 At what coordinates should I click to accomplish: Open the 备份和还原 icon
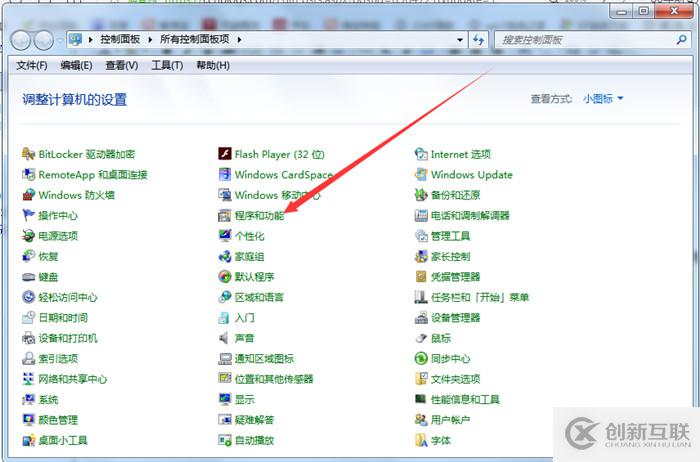[x=421, y=195]
